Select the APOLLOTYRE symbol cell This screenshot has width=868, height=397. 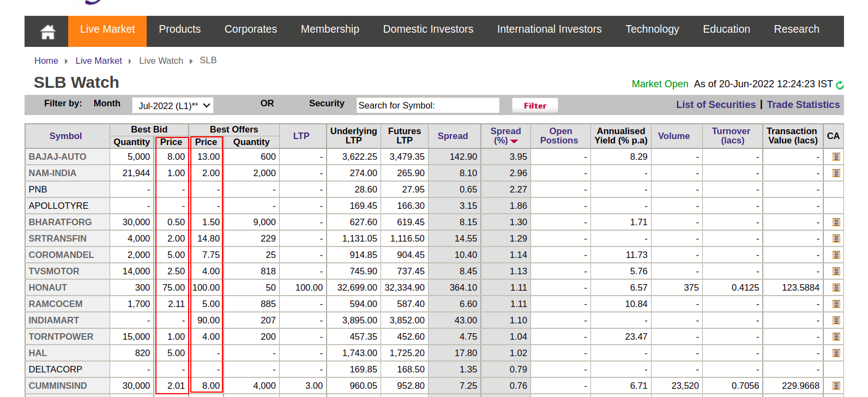[68, 206]
